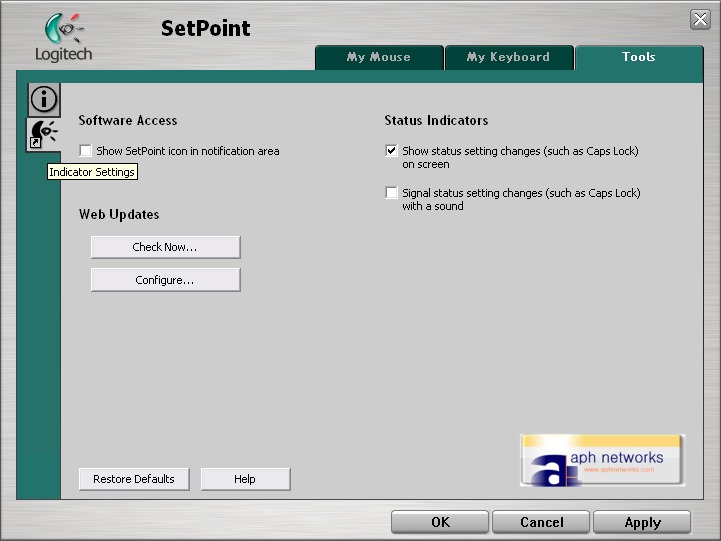Click the Indicator Settings tooltip
The height and width of the screenshot is (541, 721).
tap(92, 172)
